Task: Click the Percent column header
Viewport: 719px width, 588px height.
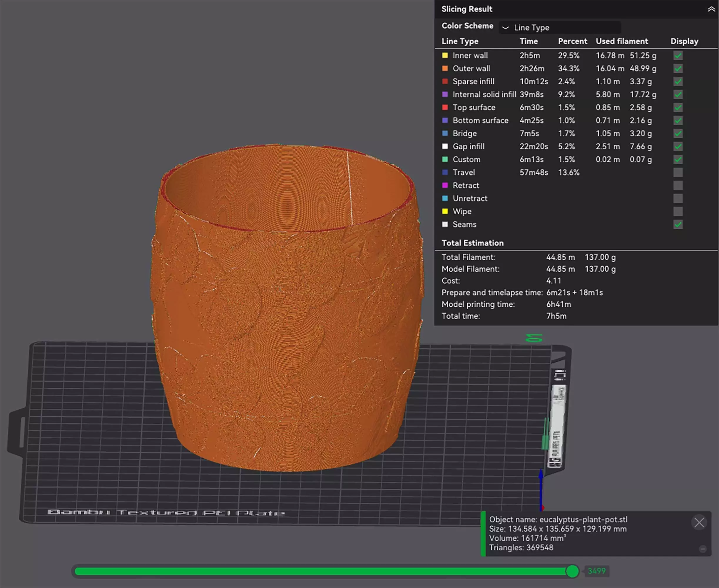Action: 572,41
